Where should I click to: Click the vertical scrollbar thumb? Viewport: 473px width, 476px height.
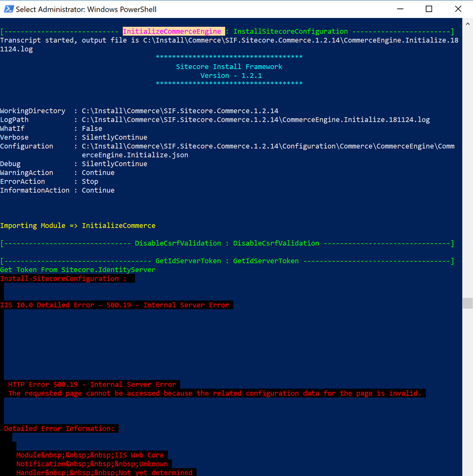pos(468,303)
